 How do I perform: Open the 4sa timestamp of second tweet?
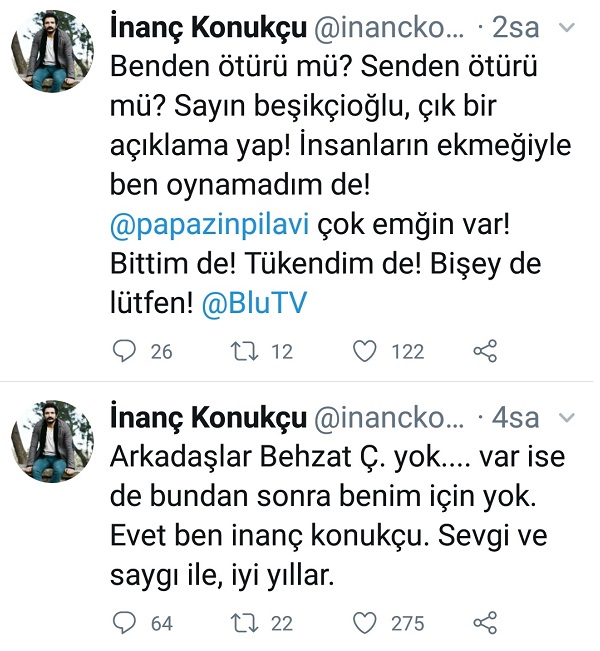coord(523,417)
